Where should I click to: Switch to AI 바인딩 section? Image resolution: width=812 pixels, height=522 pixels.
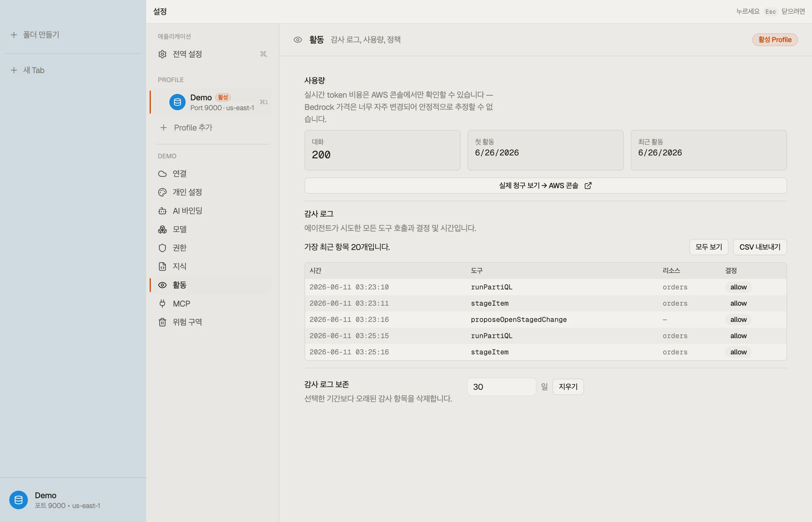[213, 211]
